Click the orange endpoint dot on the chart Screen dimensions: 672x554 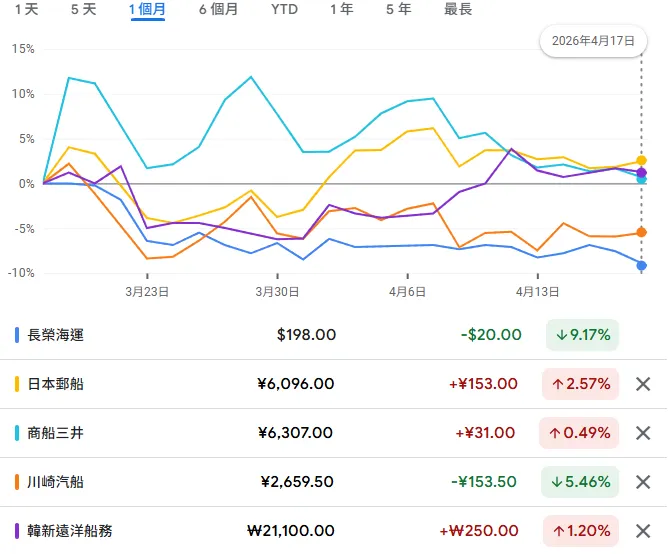[x=642, y=232]
